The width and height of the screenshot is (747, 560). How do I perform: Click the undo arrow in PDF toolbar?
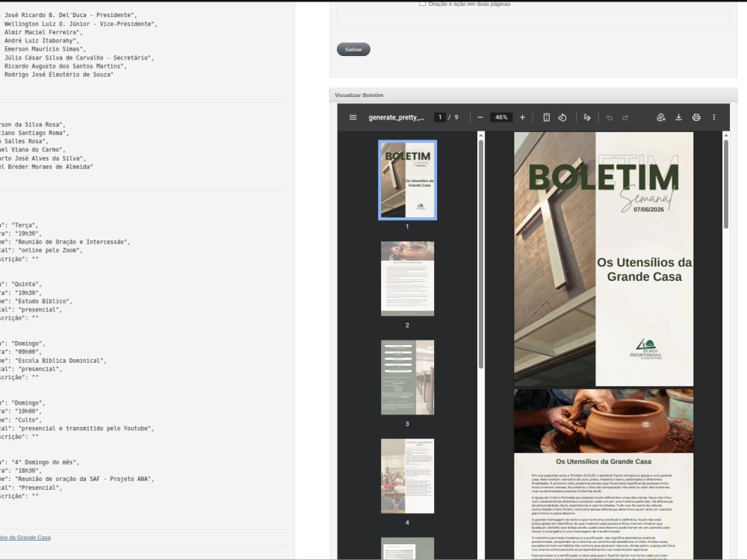[610, 117]
